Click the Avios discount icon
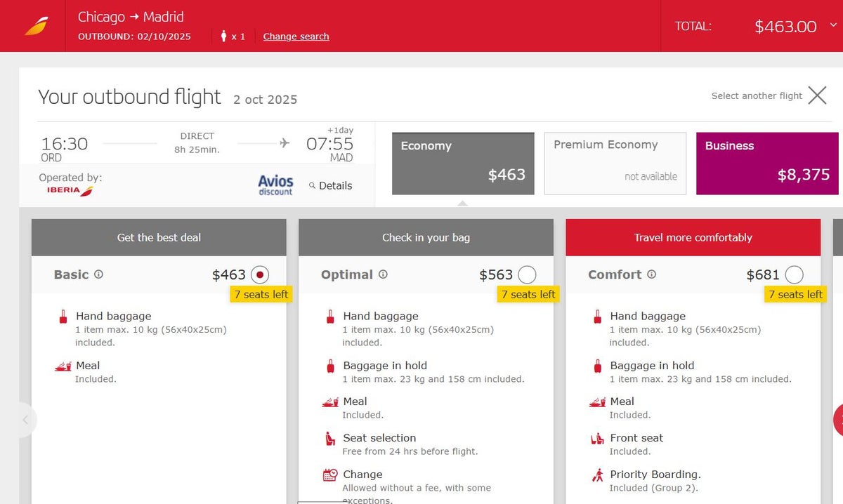This screenshot has width=843, height=504. [x=275, y=185]
